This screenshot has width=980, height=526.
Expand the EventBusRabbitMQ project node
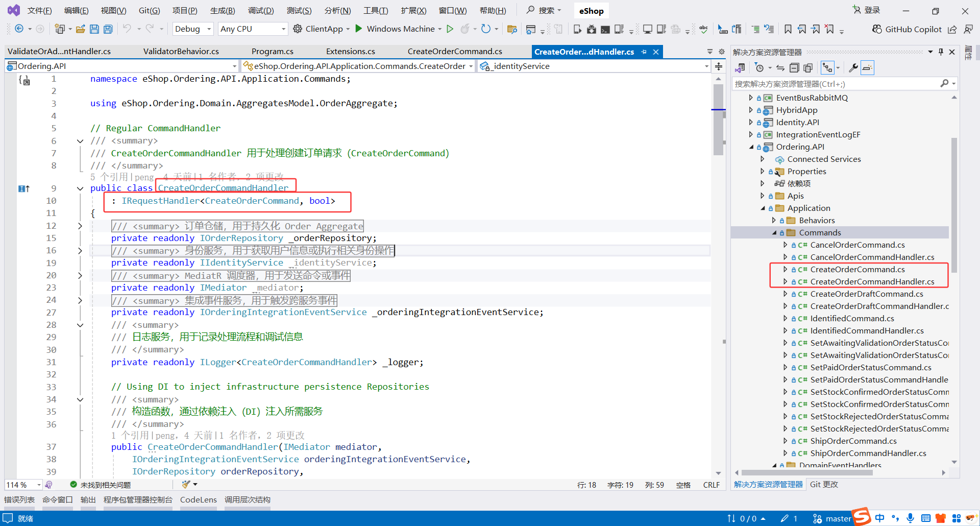[x=751, y=98]
